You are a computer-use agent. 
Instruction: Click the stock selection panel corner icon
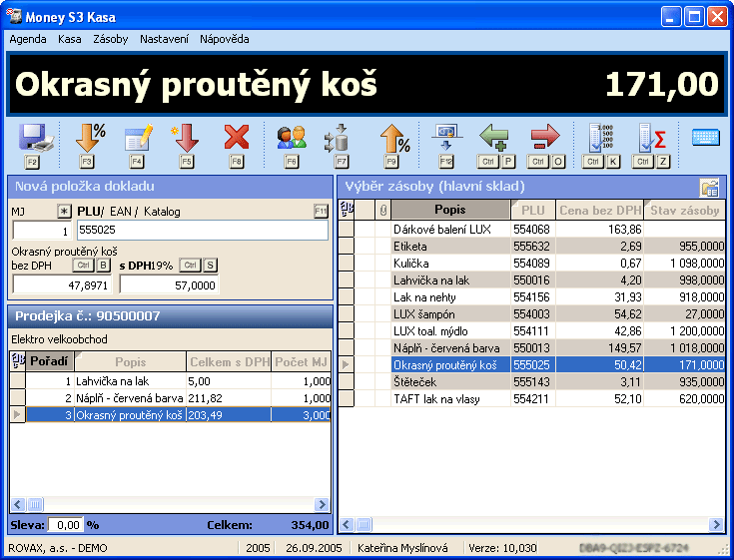(x=710, y=187)
